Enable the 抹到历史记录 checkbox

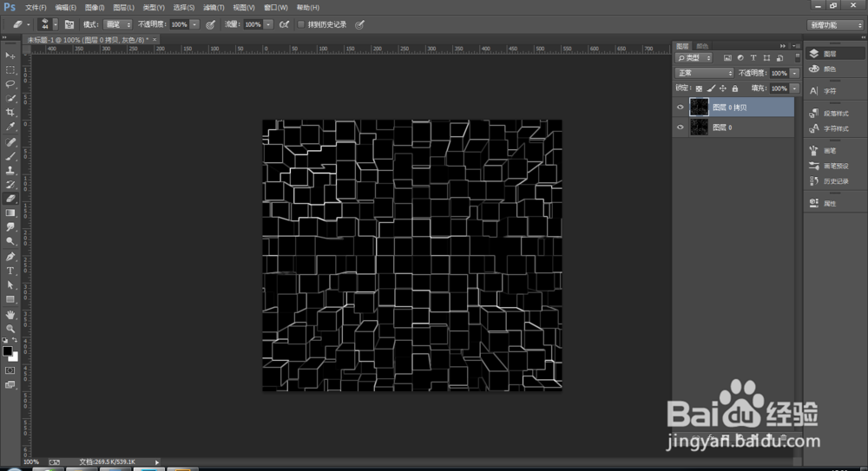(301, 24)
